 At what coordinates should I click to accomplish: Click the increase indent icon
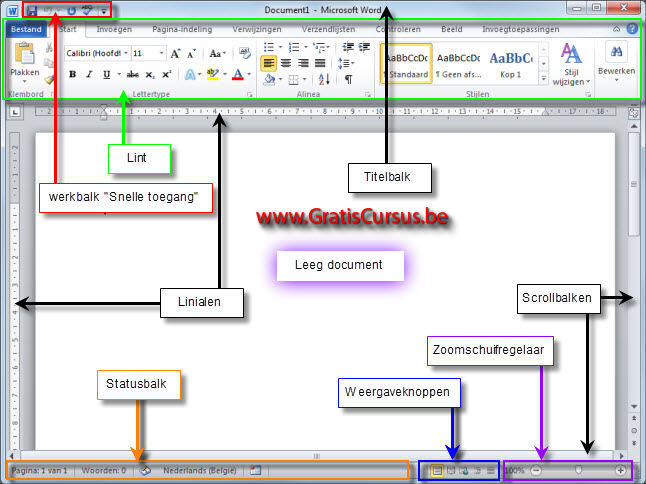click(364, 47)
